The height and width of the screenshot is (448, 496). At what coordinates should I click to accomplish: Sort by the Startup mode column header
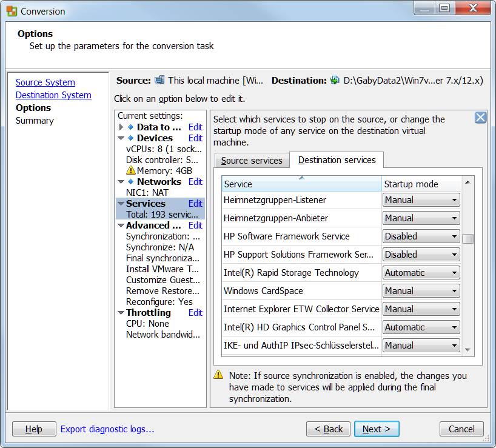pos(421,184)
